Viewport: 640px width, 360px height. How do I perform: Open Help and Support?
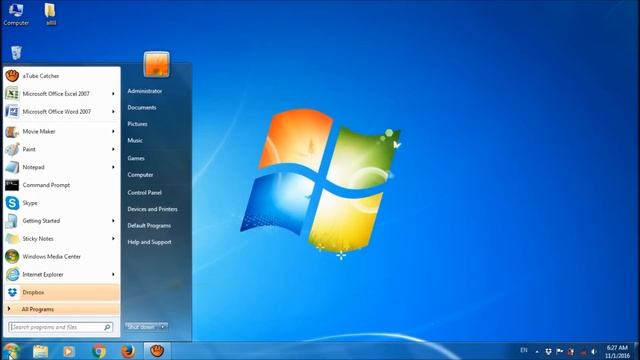pos(149,242)
